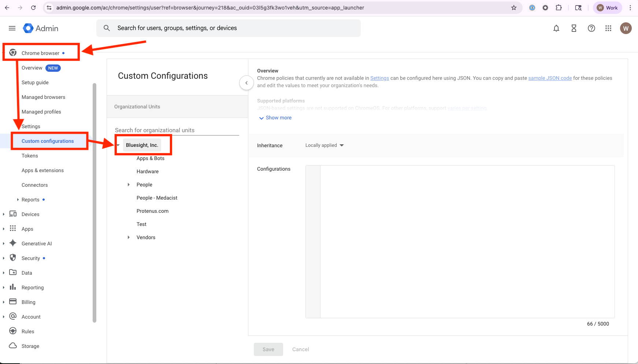Open the Google apps grid launcher
Screen dimensions: 638x364
608,28
